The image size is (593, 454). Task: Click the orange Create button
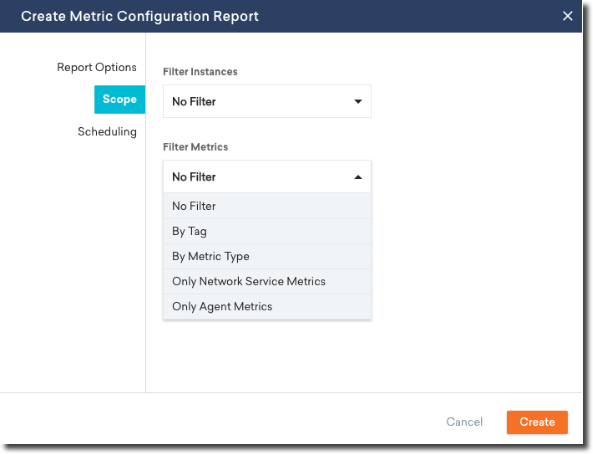point(537,422)
